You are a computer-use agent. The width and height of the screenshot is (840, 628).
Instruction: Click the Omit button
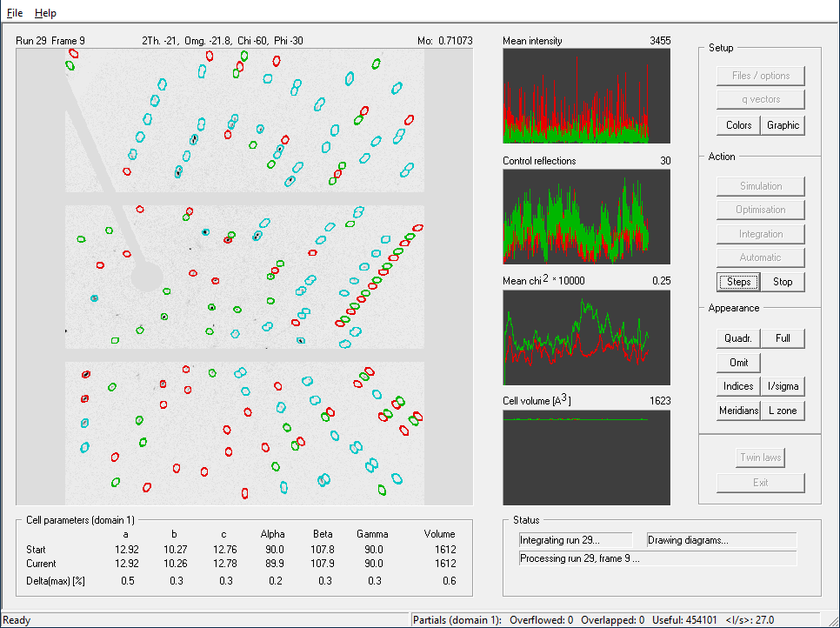click(738, 363)
